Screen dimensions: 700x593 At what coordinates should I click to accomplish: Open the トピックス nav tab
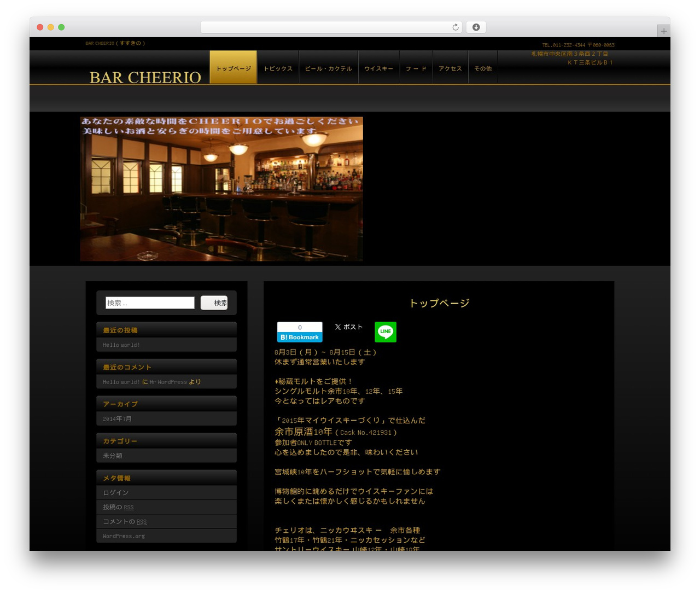click(x=278, y=67)
